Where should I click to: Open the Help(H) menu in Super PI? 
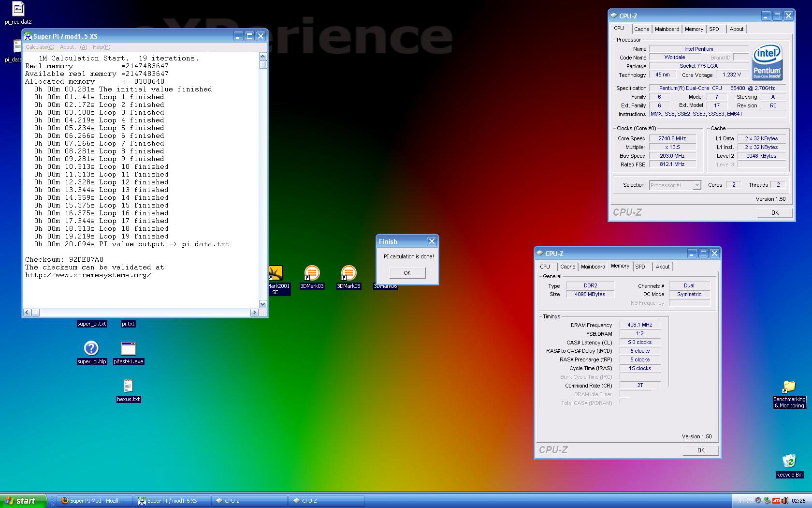101,47
